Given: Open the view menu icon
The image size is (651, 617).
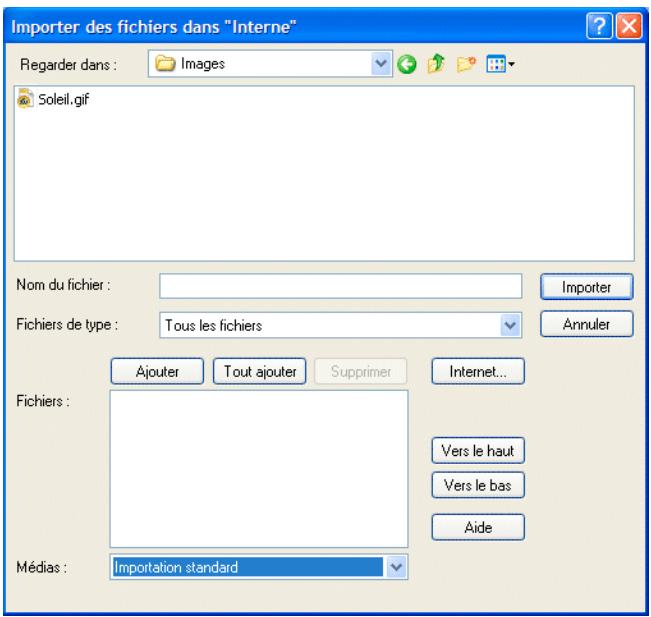Looking at the screenshot, I should click(x=500, y=64).
